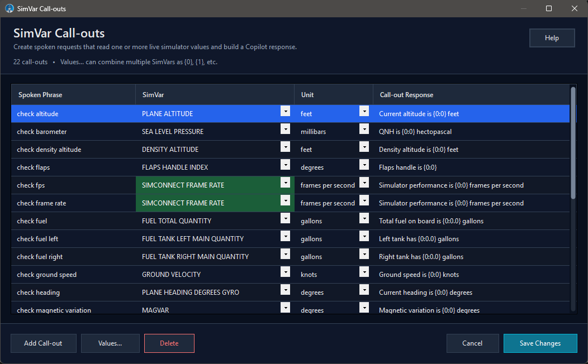588x364 pixels.
Task: Open SimVar dropdown for check fps row
Action: coord(286,183)
